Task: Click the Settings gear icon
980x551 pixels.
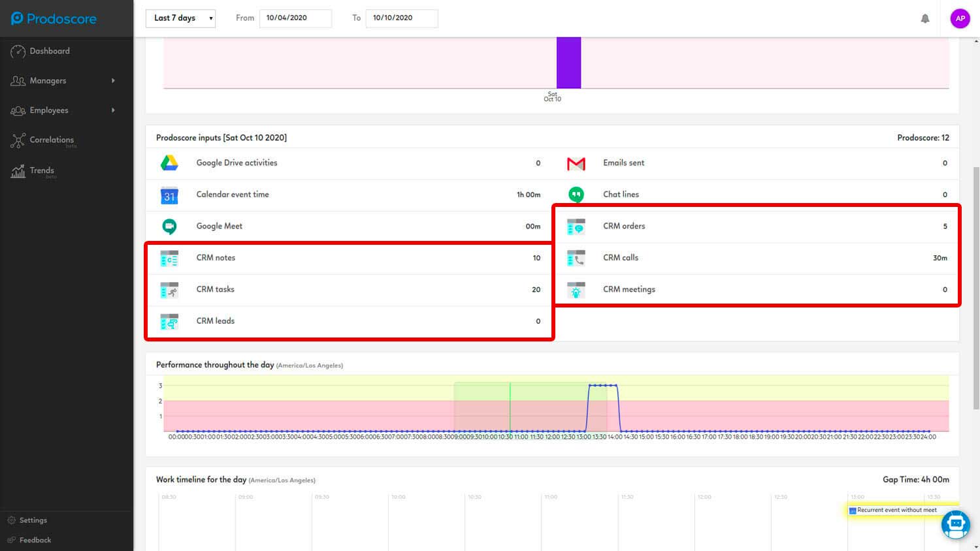Action: coord(11,520)
